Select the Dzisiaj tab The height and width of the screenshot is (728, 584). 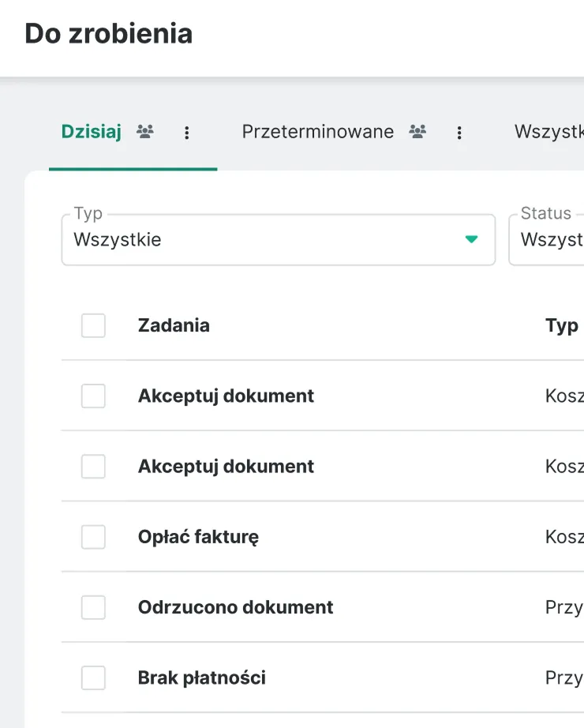pyautogui.click(x=90, y=132)
